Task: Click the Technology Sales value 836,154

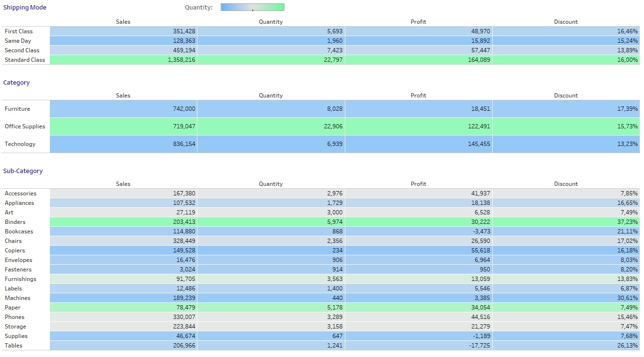Action: coord(185,144)
